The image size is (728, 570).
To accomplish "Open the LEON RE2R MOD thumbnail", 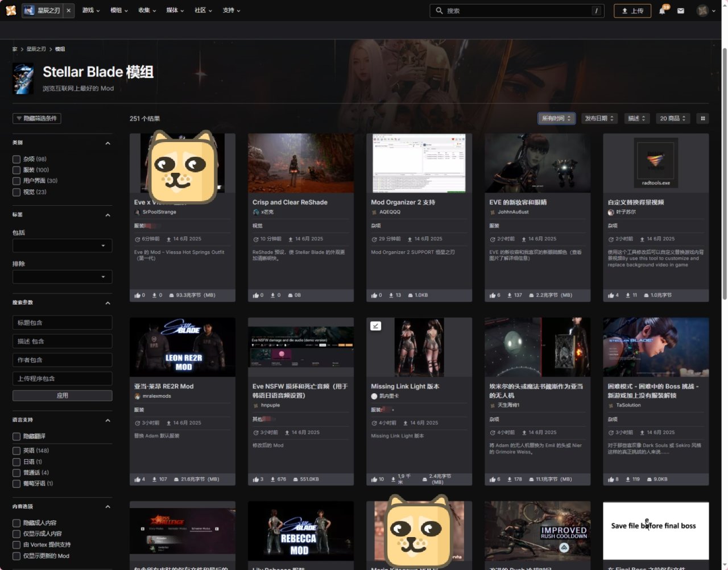I will 183,347.
